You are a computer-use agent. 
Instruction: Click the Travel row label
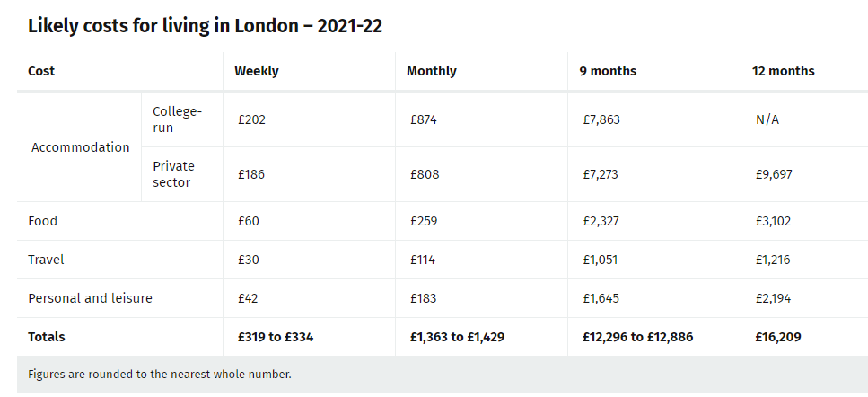[x=46, y=260]
